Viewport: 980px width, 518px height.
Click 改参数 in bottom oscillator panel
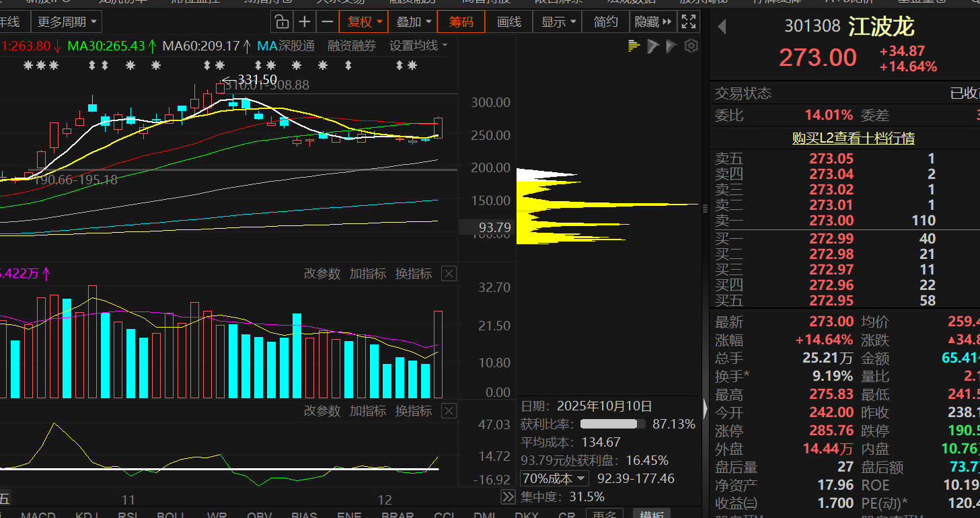[x=322, y=410]
